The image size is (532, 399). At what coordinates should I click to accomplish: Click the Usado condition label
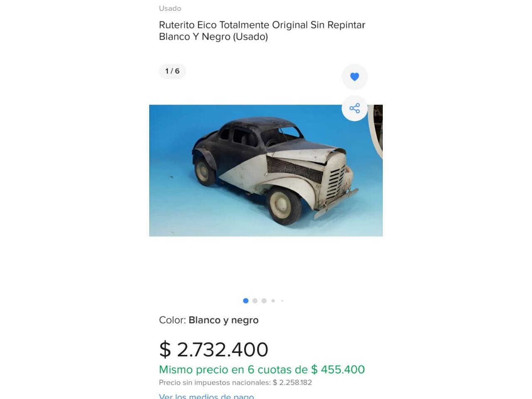[x=170, y=8]
